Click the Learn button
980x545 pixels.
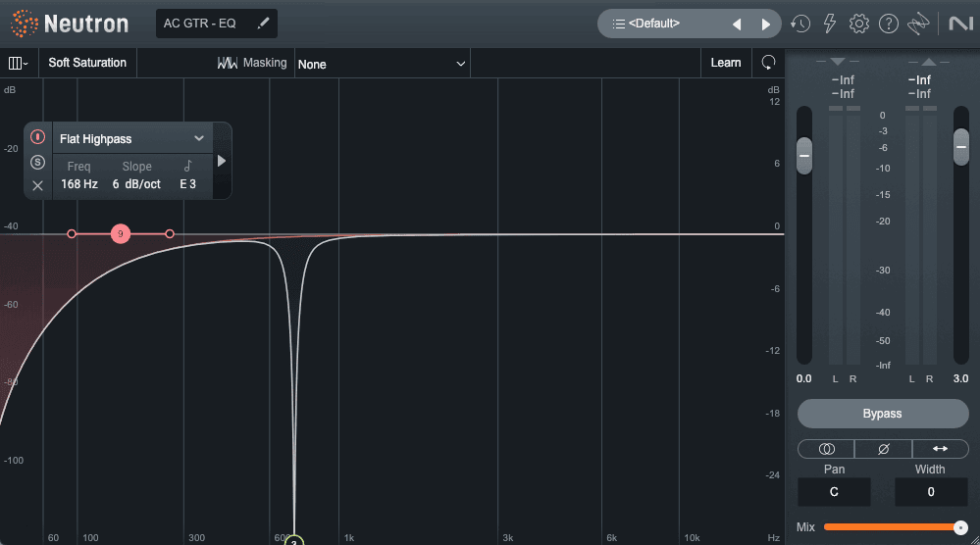click(x=726, y=63)
